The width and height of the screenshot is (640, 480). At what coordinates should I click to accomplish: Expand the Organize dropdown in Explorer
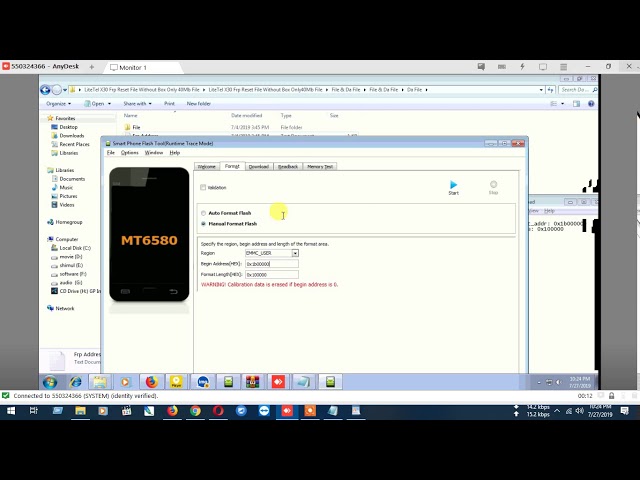[58, 104]
